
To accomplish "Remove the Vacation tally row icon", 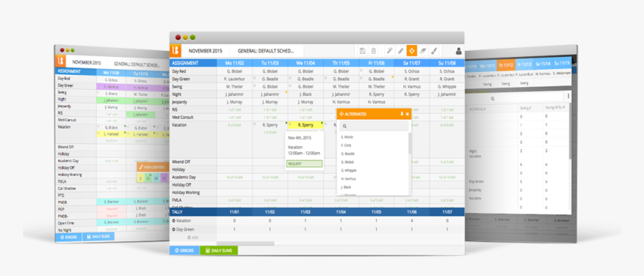I will pos(174,221).
